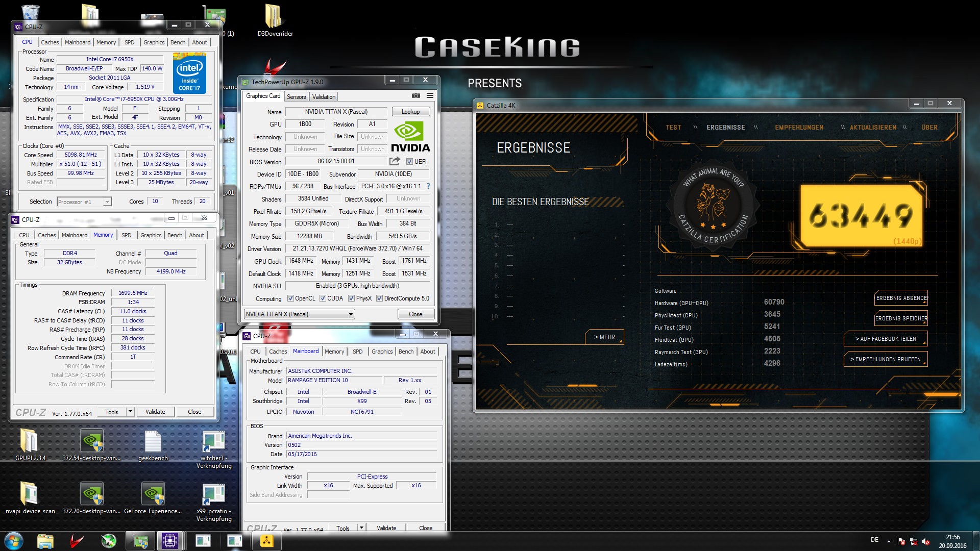980x551 pixels.
Task: Expand the Tools dropdown arrow in CPU-Z Memory window
Action: (x=131, y=412)
